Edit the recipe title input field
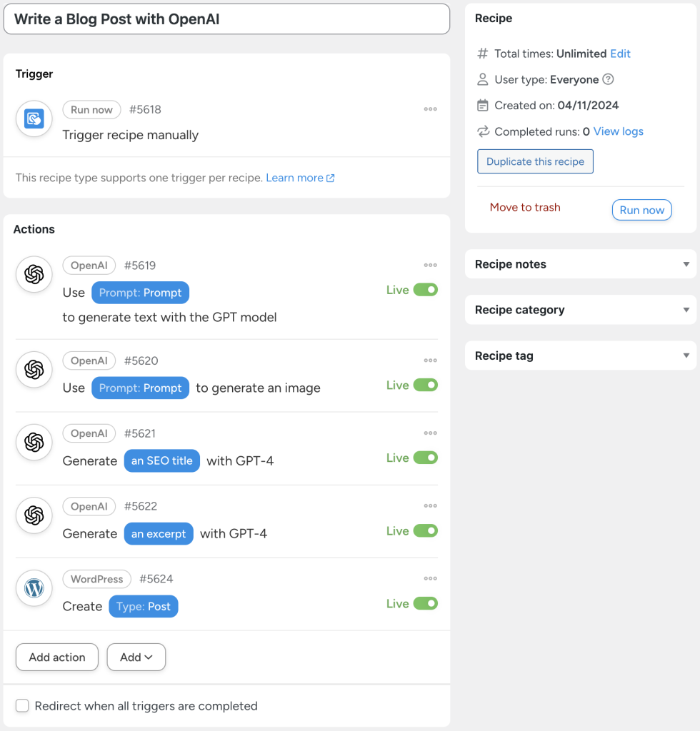Viewport: 700px width, 731px height. [x=226, y=19]
